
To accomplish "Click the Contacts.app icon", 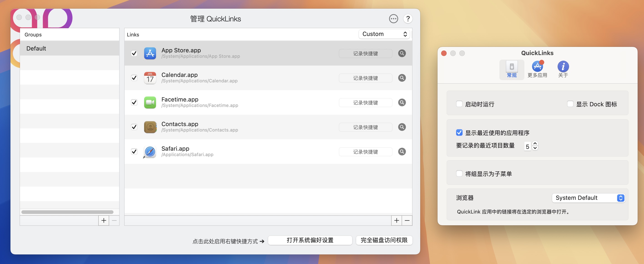I will click(x=150, y=127).
